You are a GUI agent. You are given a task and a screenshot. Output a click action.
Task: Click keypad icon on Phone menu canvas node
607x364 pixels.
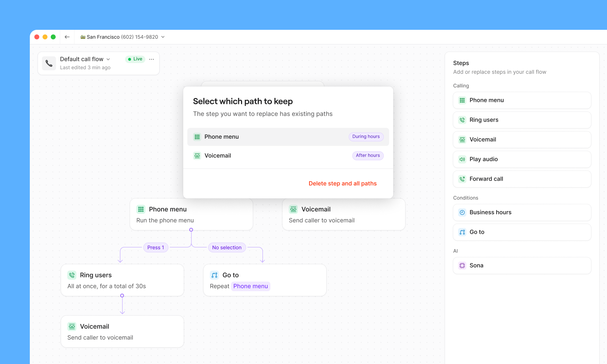(x=141, y=209)
